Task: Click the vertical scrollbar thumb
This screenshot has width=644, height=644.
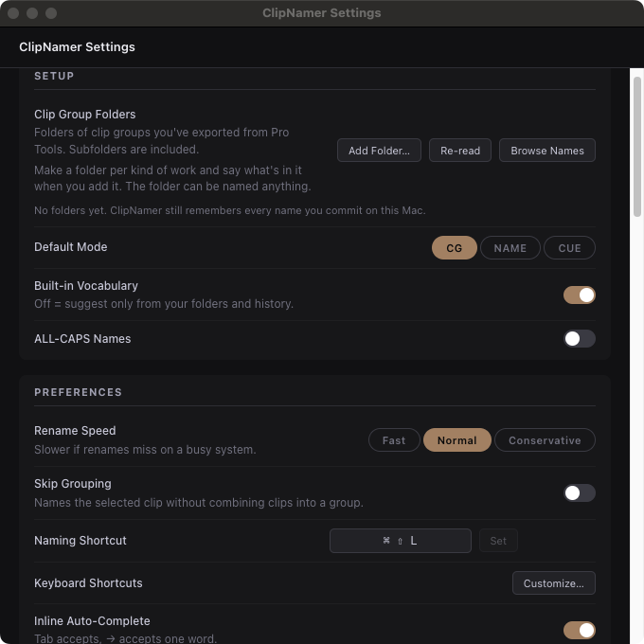Action: [x=637, y=147]
